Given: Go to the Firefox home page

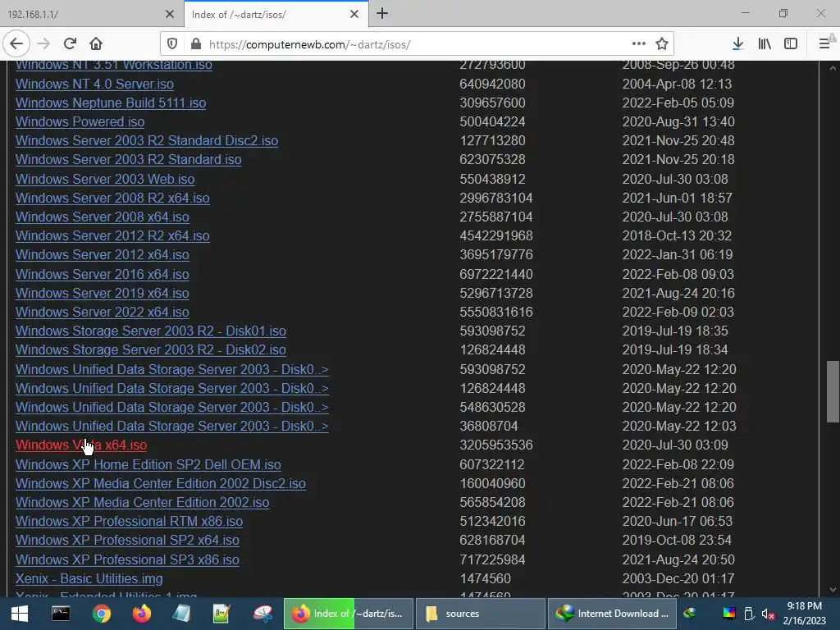Looking at the screenshot, I should pyautogui.click(x=96, y=43).
